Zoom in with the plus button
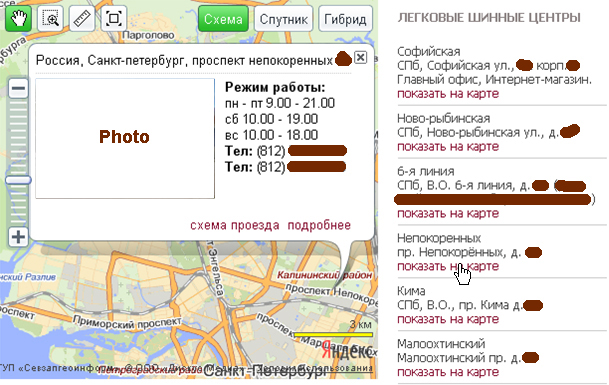The height and width of the screenshot is (385, 609). [x=18, y=237]
